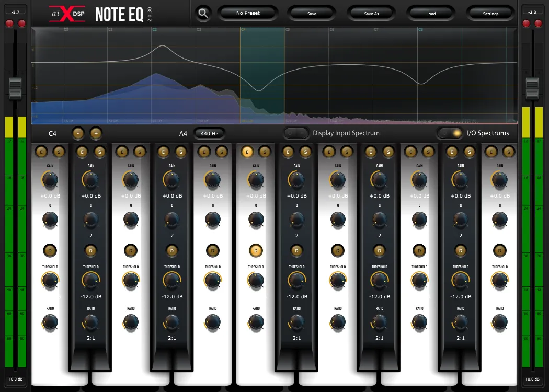This screenshot has height=392, width=549.
Task: Toggle the E button on the F# key
Action: (288, 152)
